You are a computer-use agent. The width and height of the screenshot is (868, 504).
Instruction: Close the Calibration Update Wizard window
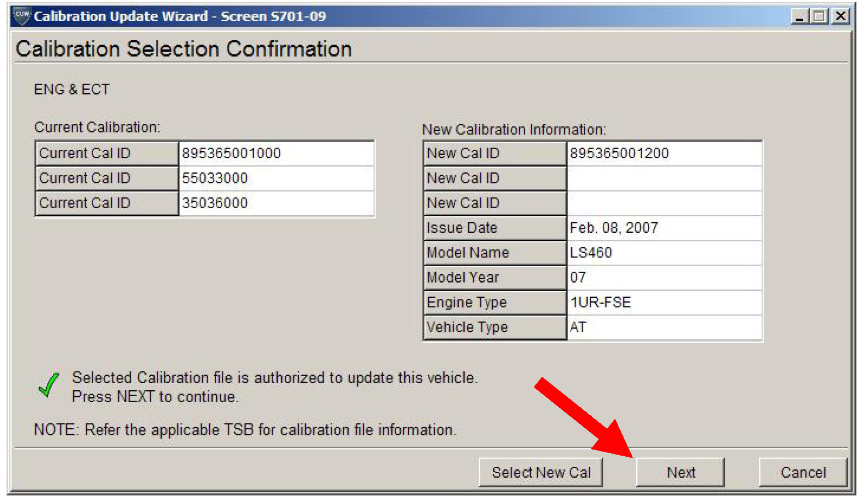pos(840,17)
